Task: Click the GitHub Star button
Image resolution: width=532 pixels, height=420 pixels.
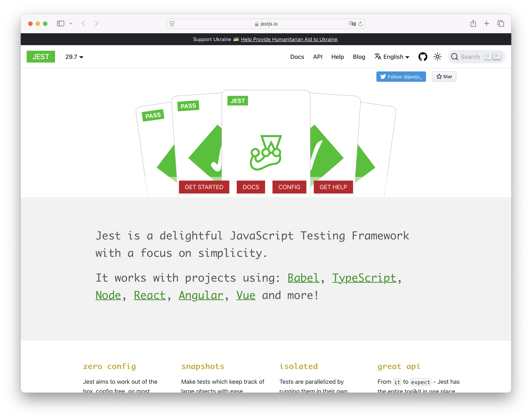Action: [x=444, y=77]
